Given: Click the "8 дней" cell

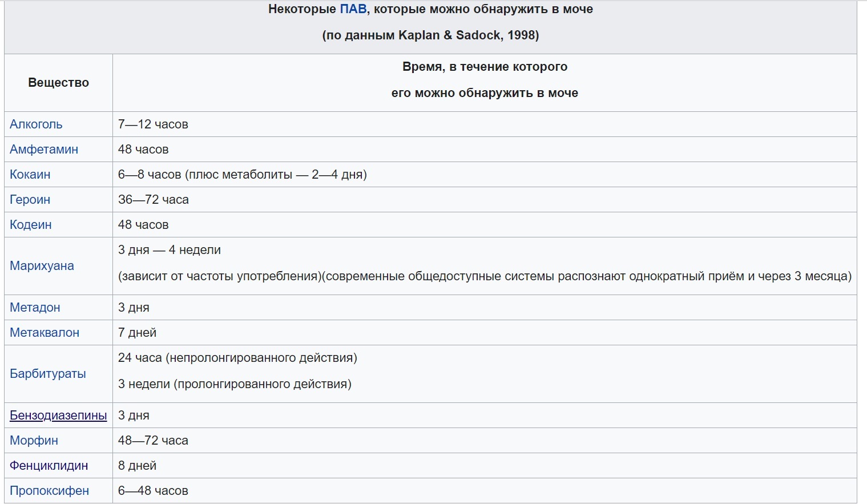Looking at the screenshot, I should [x=137, y=466].
